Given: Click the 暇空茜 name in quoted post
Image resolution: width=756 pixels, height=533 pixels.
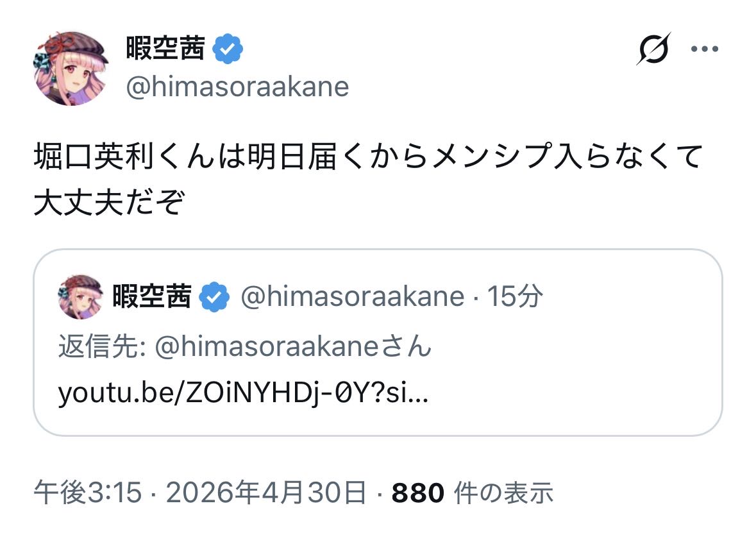Looking at the screenshot, I should pyautogui.click(x=152, y=296).
